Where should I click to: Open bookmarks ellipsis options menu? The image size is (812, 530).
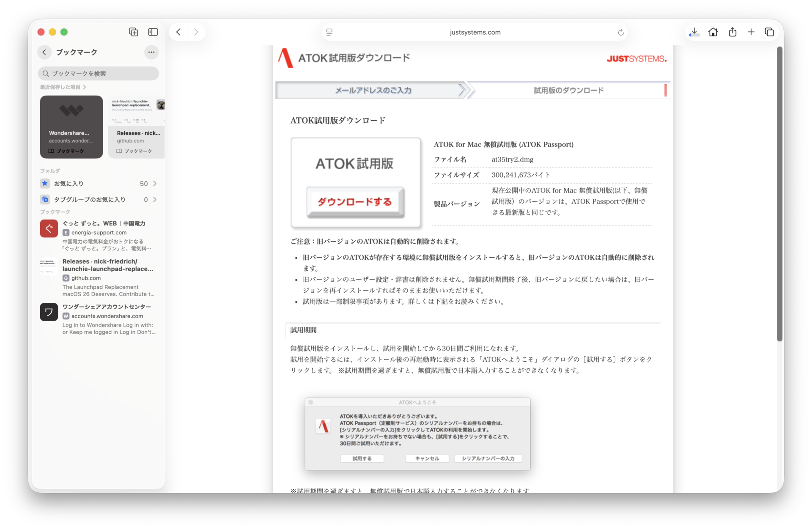[151, 52]
